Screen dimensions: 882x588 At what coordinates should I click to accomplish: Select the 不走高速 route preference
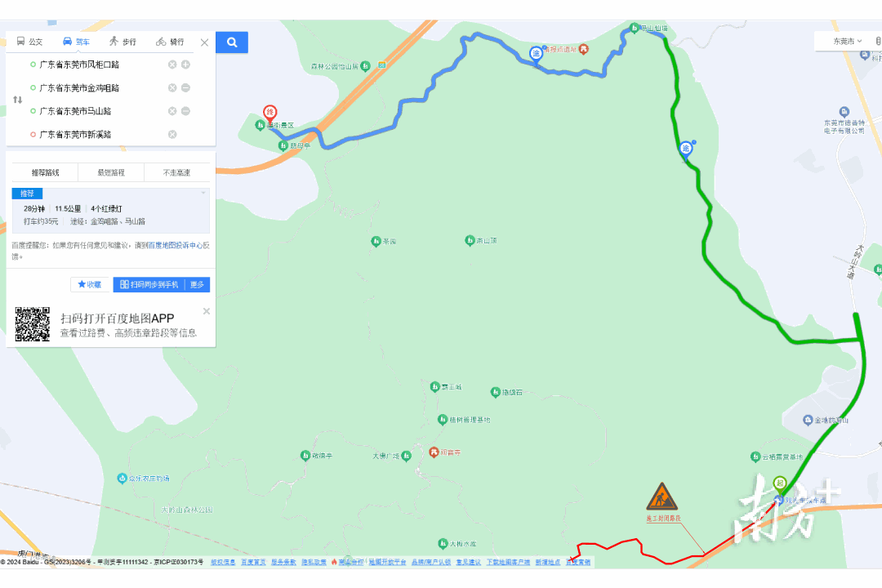point(176,173)
